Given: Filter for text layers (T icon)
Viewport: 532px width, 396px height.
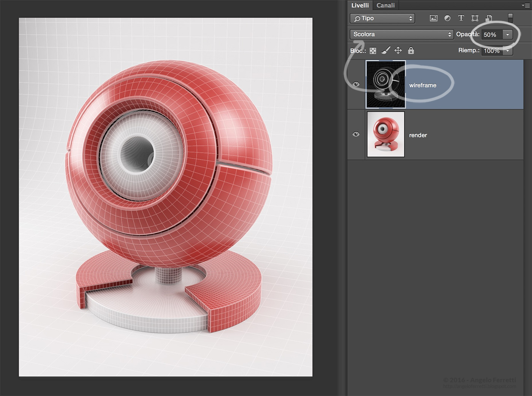Looking at the screenshot, I should point(461,18).
